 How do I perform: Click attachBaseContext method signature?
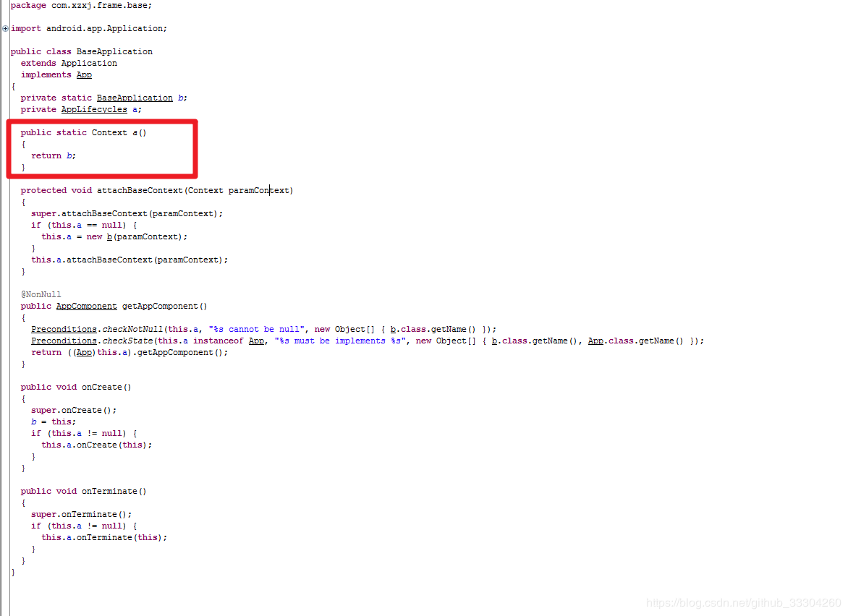[x=157, y=190]
